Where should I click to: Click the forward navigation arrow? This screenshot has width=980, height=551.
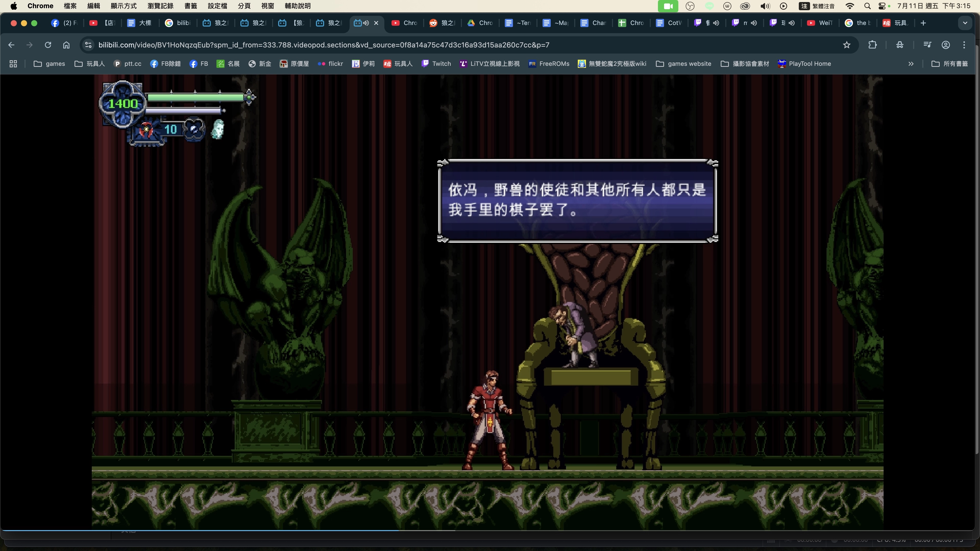(x=29, y=45)
